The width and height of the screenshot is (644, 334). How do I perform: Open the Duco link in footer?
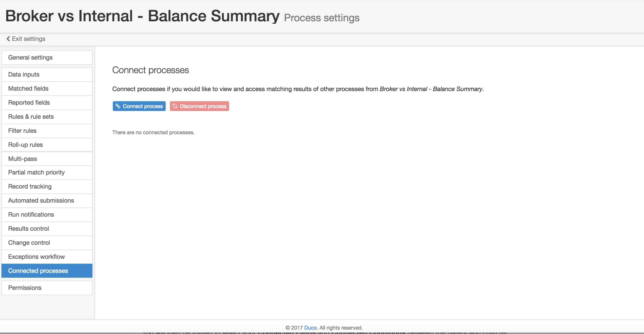tap(310, 328)
